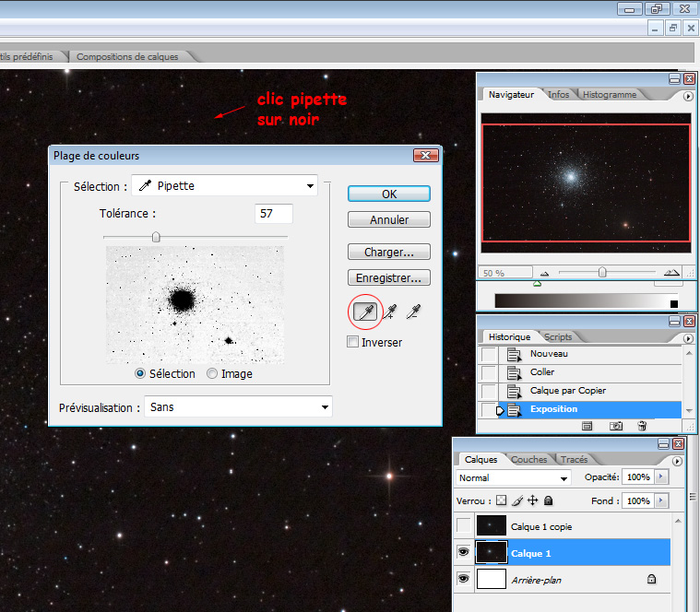Switch to the Couches tab
Image resolution: width=700 pixels, height=612 pixels.
[x=528, y=459]
